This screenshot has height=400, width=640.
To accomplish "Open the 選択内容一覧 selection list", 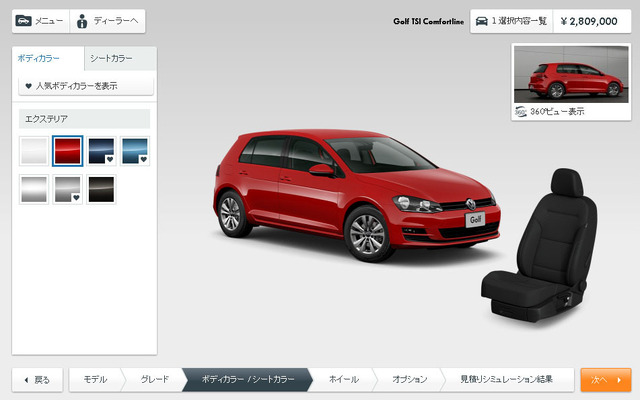I will pos(511,21).
